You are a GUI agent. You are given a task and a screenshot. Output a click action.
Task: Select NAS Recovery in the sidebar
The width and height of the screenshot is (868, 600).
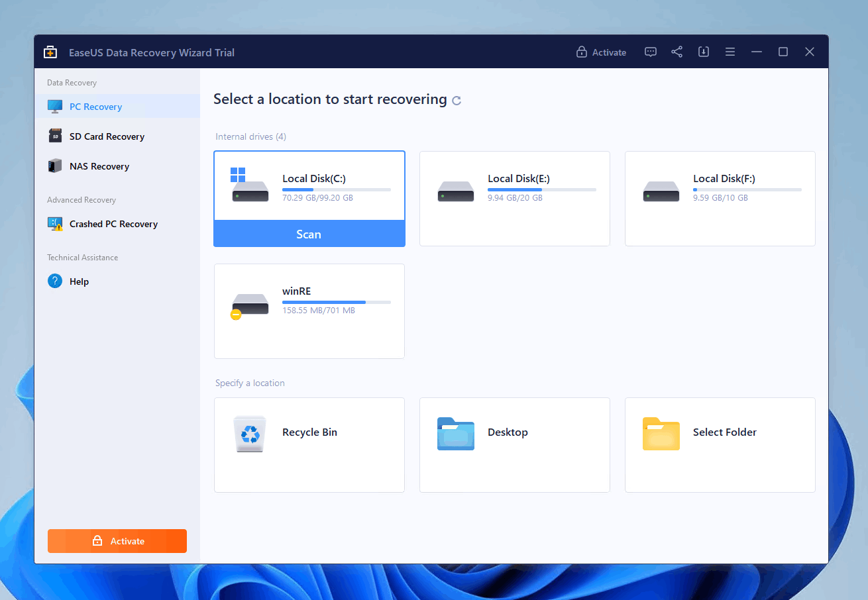[x=117, y=166]
